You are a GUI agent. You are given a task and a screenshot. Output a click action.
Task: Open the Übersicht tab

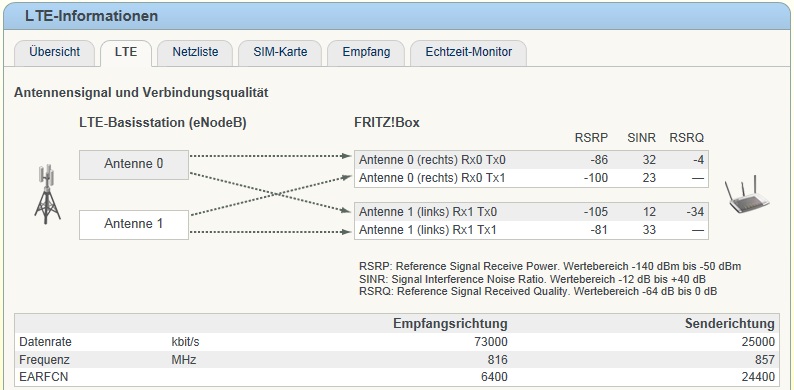54,53
